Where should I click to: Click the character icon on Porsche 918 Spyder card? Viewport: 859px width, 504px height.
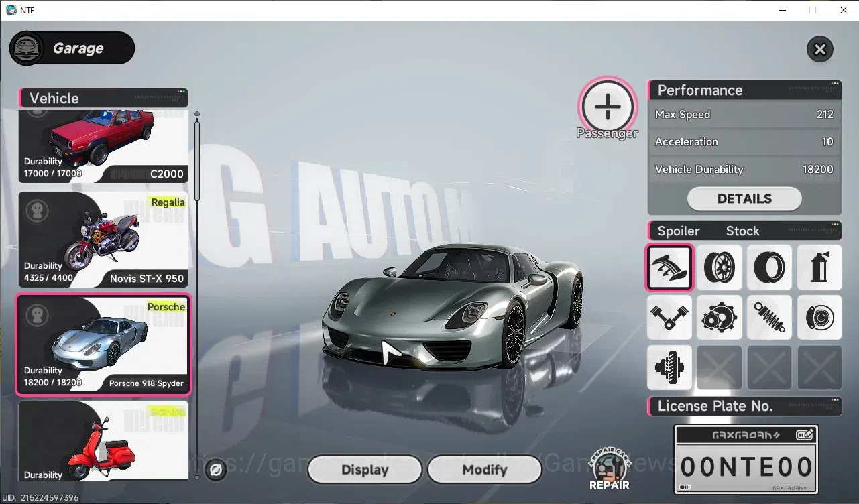point(37,315)
